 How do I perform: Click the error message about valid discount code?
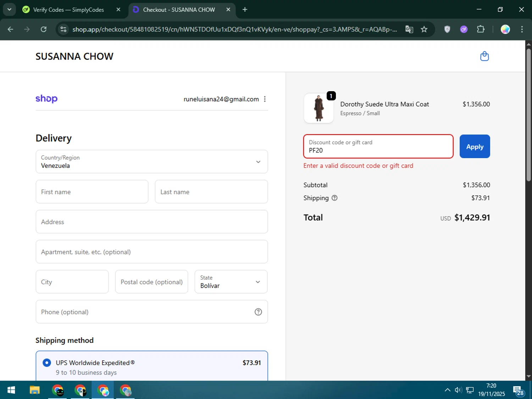coord(358,166)
